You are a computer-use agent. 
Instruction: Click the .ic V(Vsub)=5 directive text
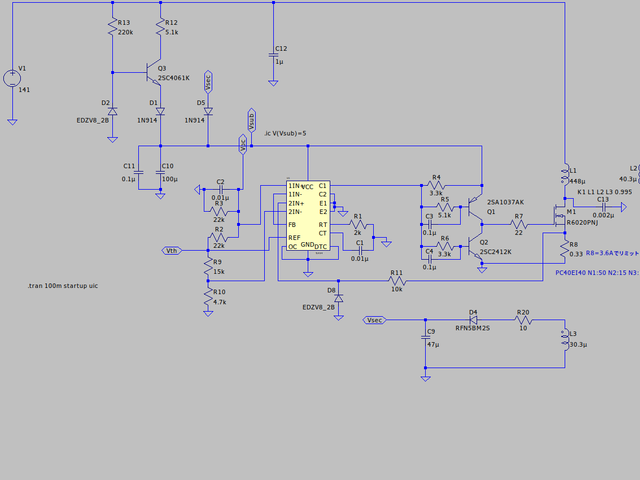point(285,132)
